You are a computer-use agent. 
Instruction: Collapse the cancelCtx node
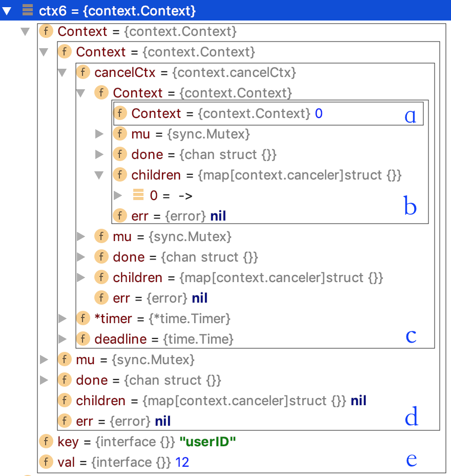(x=63, y=73)
